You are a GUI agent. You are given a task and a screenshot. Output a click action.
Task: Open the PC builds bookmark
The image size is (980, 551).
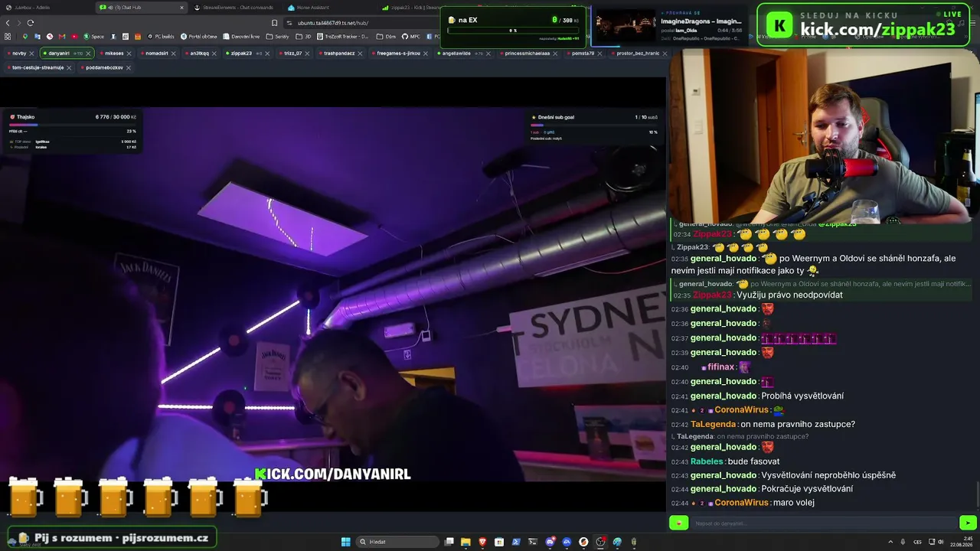tap(161, 36)
